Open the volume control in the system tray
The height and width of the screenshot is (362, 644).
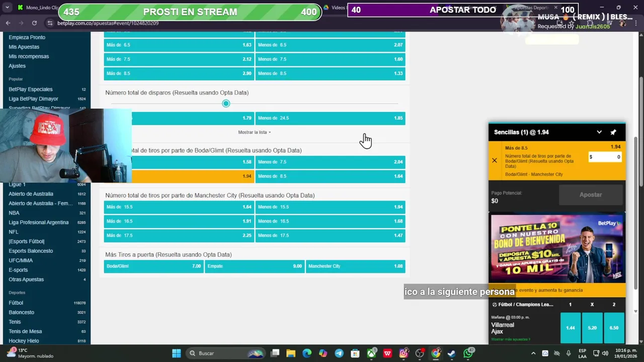(x=605, y=353)
